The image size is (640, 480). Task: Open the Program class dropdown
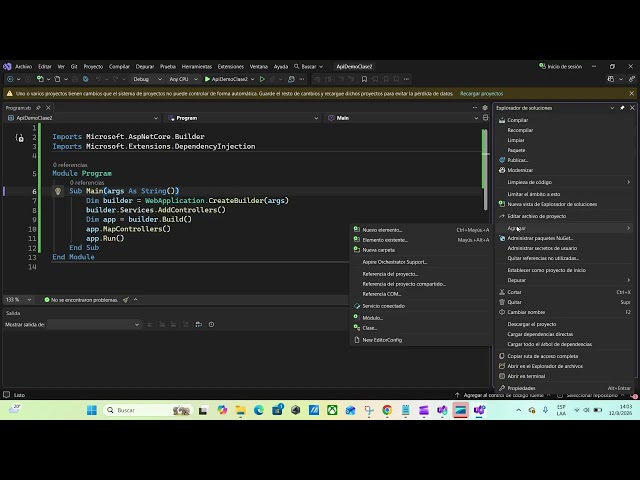[243, 118]
